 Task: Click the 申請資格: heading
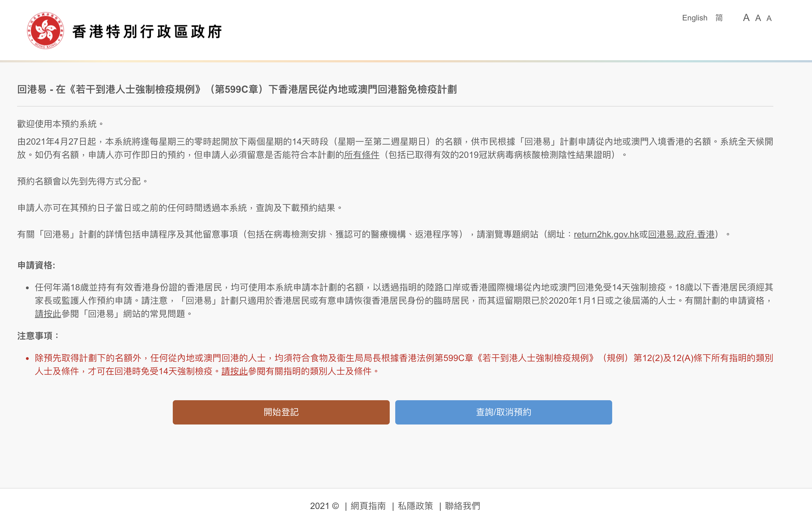tap(36, 266)
